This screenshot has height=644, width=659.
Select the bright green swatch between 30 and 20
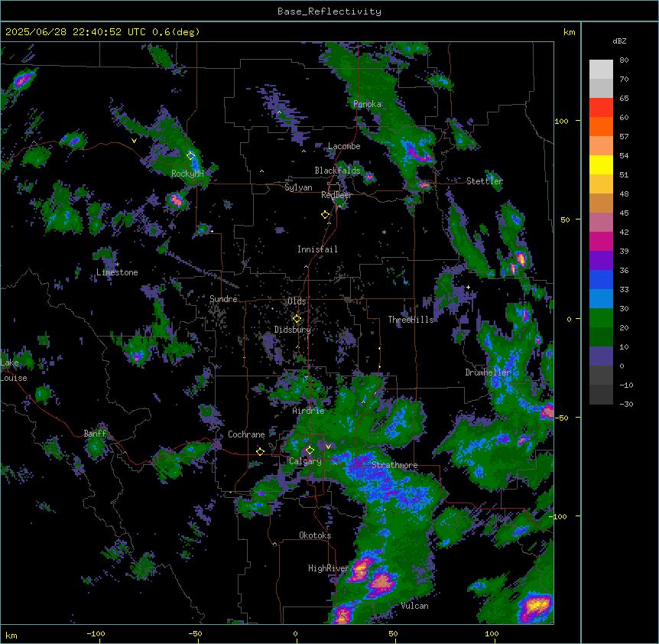pyautogui.click(x=601, y=318)
